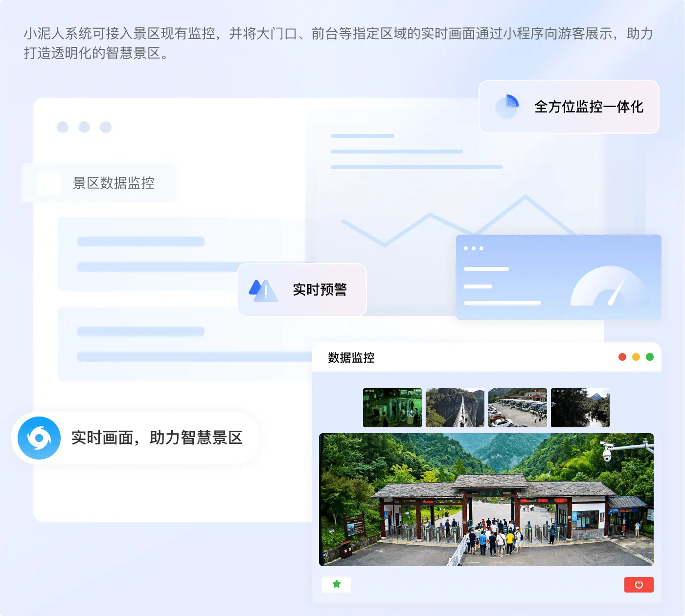
Task: Expand the 全方位监控一体化 panel
Action: [x=569, y=107]
